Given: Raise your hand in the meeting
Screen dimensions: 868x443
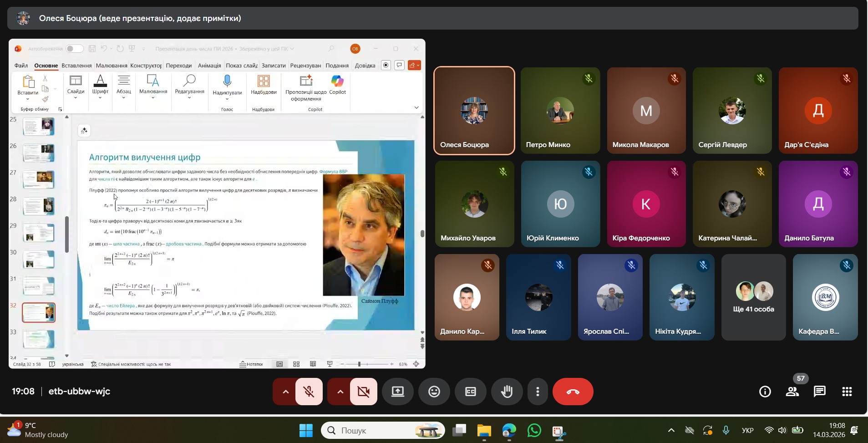Looking at the screenshot, I should click(507, 392).
